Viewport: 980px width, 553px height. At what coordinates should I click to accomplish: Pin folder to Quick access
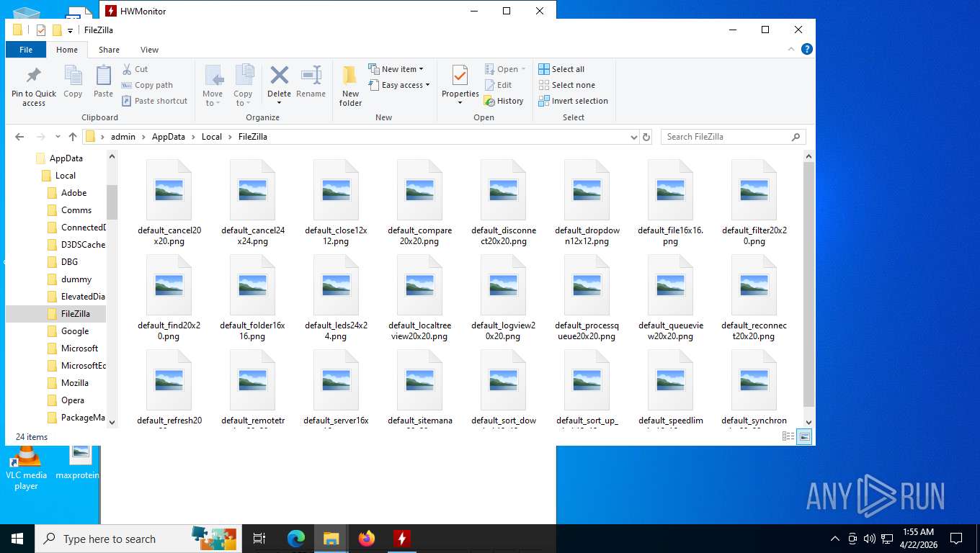34,86
